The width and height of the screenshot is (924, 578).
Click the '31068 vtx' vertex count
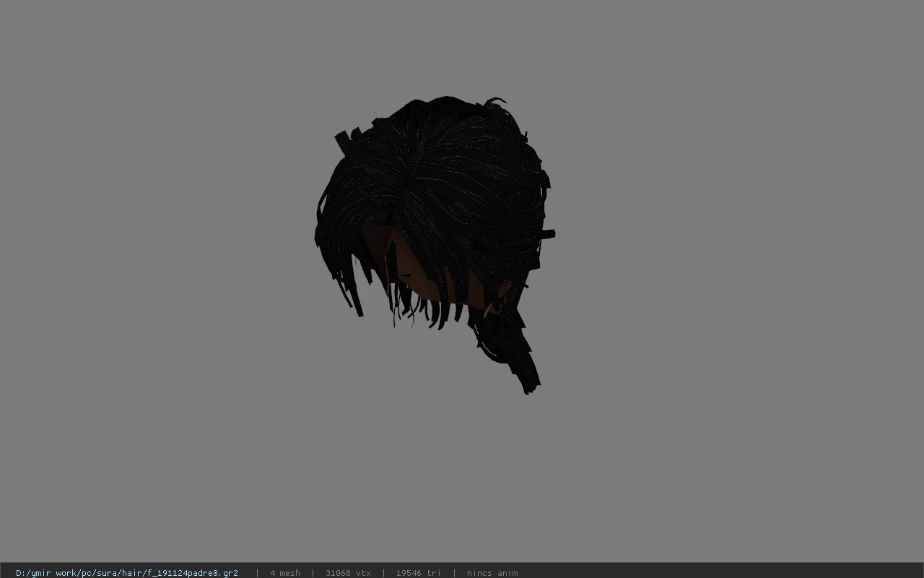pos(348,573)
